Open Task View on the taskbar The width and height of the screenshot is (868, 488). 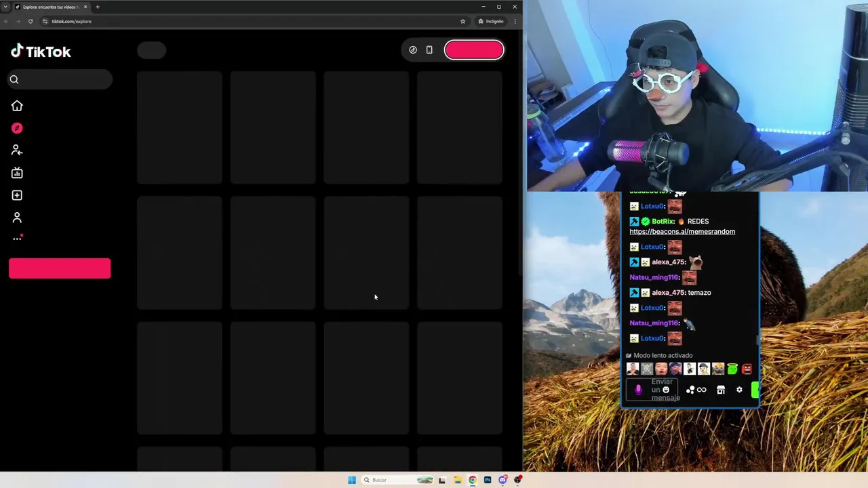tap(442, 480)
